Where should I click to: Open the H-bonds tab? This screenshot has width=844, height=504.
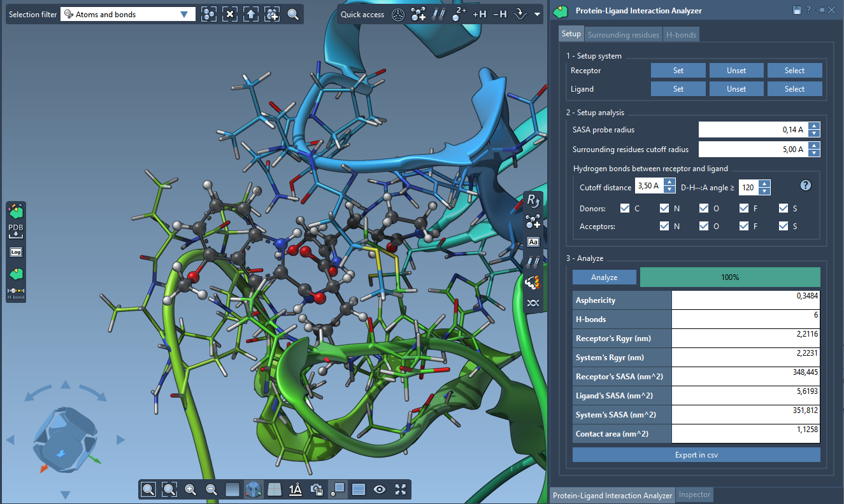[681, 35]
